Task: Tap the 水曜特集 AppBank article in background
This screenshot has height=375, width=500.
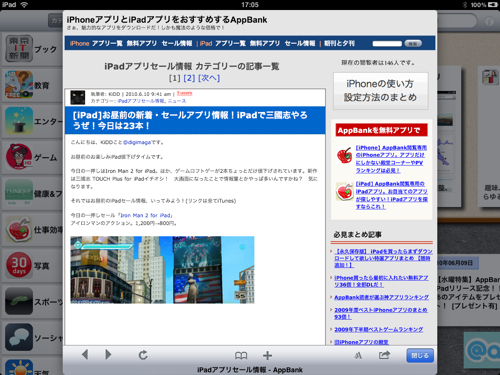Action: [469, 292]
